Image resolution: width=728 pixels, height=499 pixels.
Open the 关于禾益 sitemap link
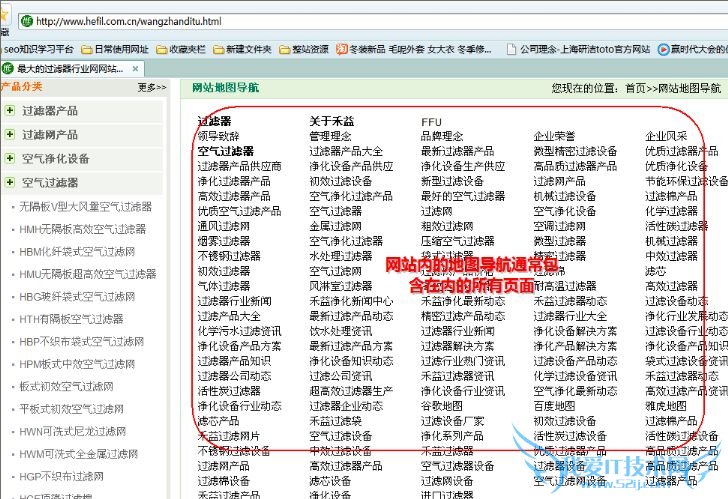332,121
